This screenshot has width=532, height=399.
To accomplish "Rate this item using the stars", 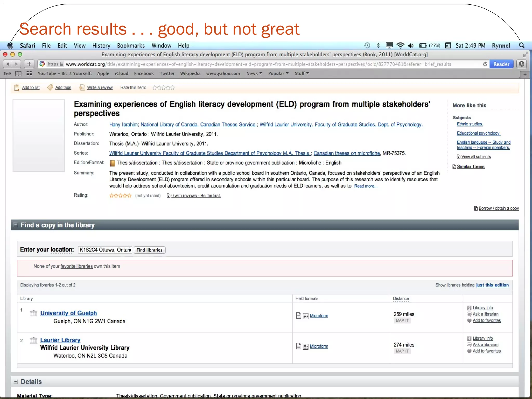I will tap(164, 88).
